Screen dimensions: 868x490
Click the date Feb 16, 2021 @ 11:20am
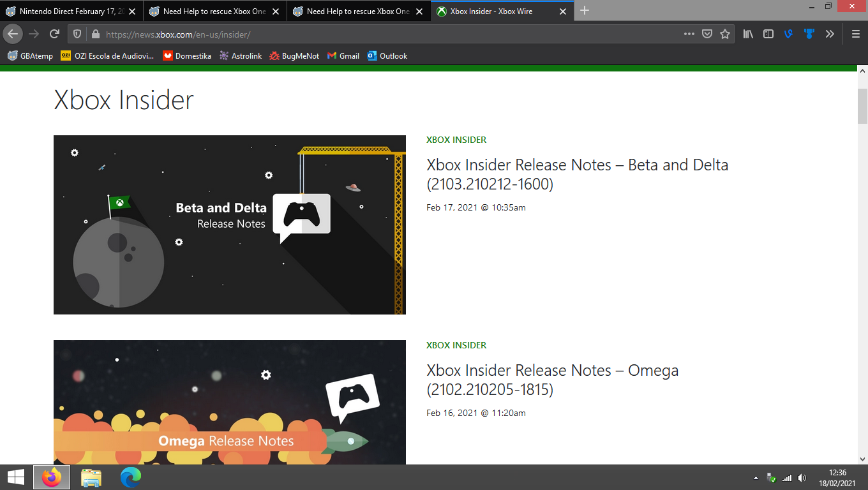pos(476,413)
